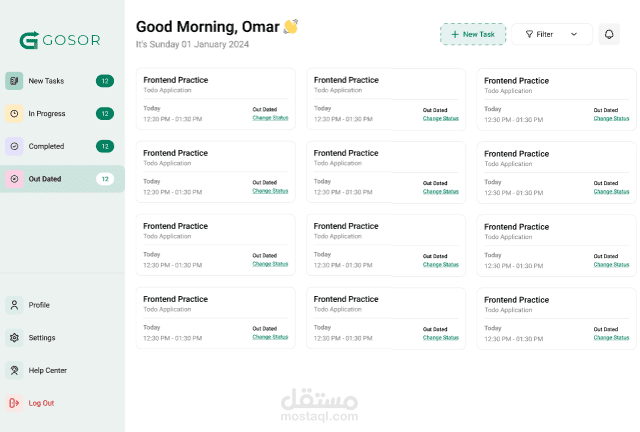
Task: Open notifications via the bell icon
Action: pyautogui.click(x=609, y=34)
